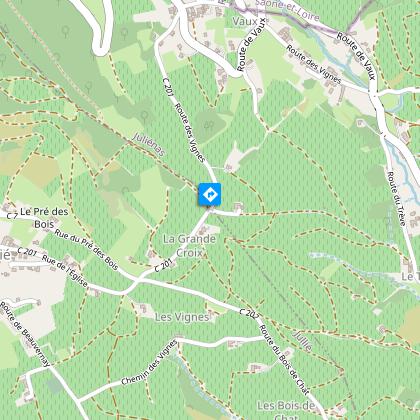Click the blue turn-direction marker icon
This screenshot has height=420, width=420.
point(210,194)
